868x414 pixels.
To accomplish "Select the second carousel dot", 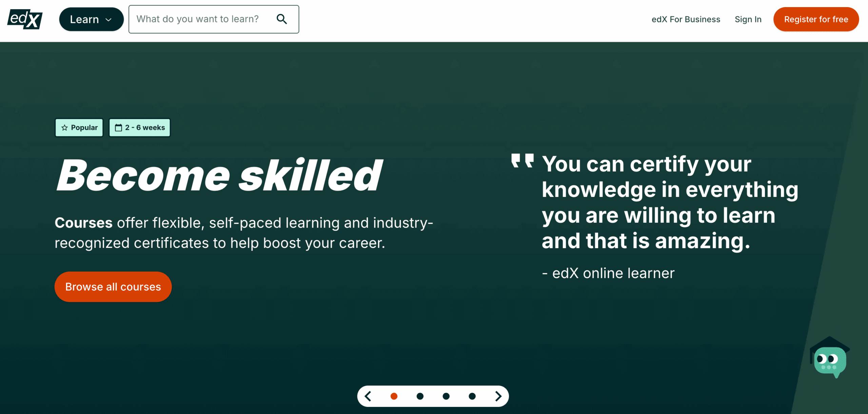I will point(420,396).
